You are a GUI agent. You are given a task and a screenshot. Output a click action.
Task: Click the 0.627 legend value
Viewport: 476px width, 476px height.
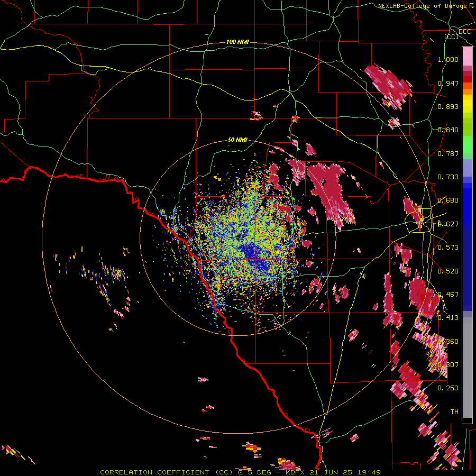pos(448,224)
